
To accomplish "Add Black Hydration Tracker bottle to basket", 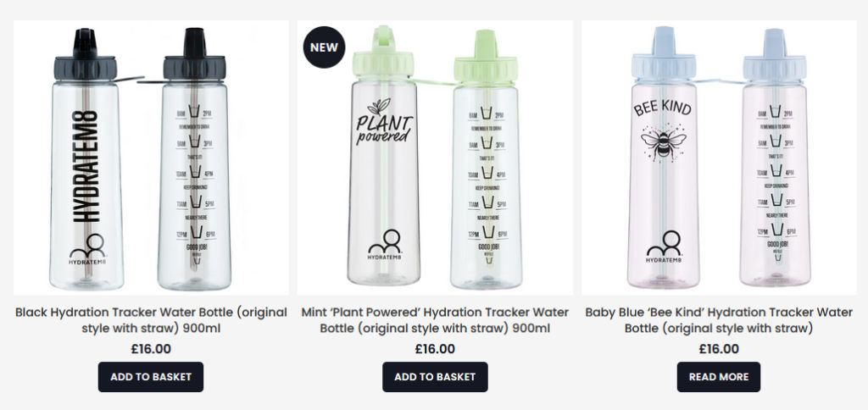I will [x=151, y=377].
